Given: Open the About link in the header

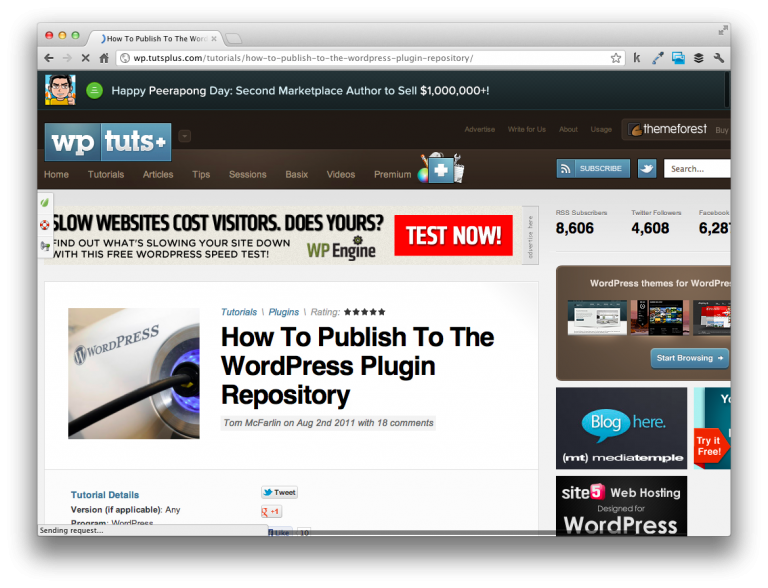Looking at the screenshot, I should tap(568, 129).
